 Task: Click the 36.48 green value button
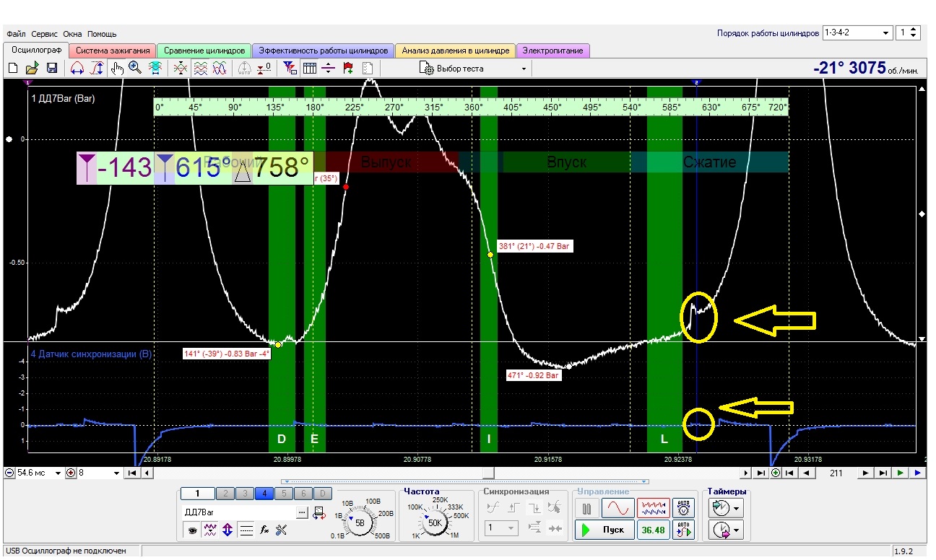(653, 530)
